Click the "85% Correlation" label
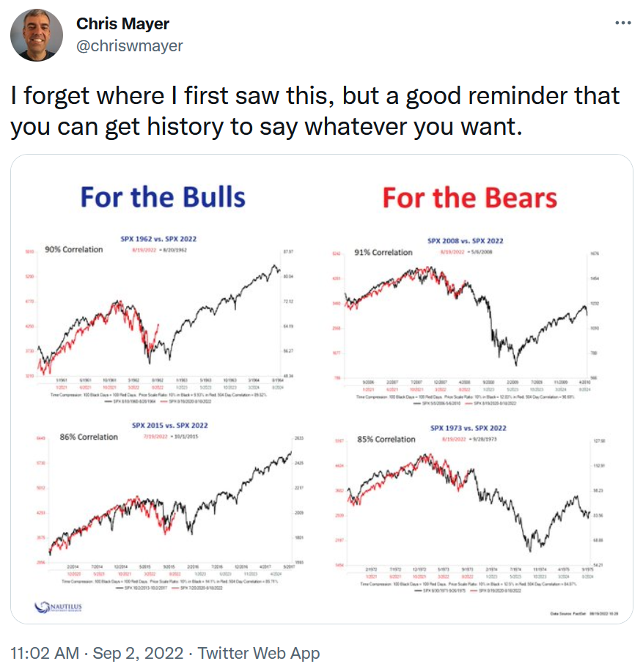 (x=386, y=440)
